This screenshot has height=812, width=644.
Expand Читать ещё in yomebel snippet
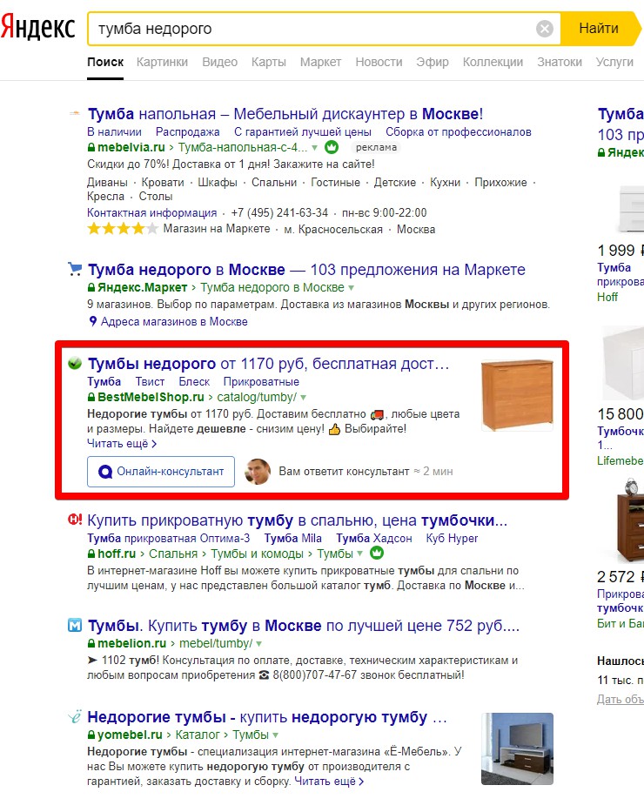[329, 782]
